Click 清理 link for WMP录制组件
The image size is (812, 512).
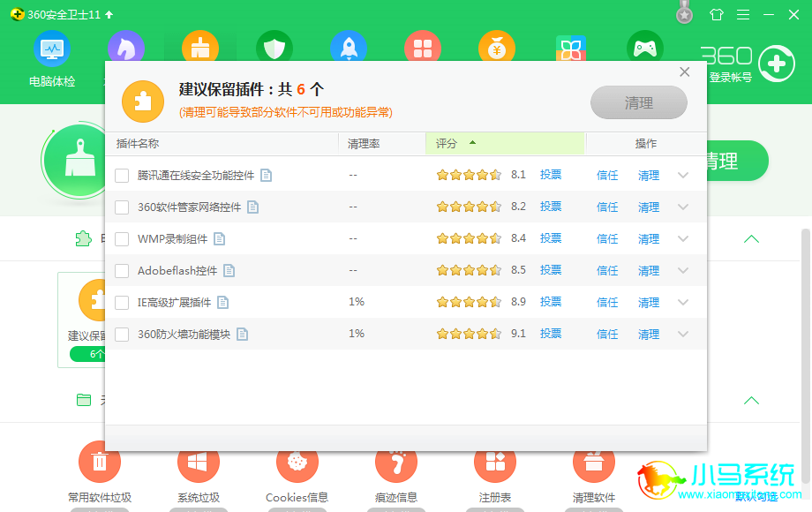[649, 238]
